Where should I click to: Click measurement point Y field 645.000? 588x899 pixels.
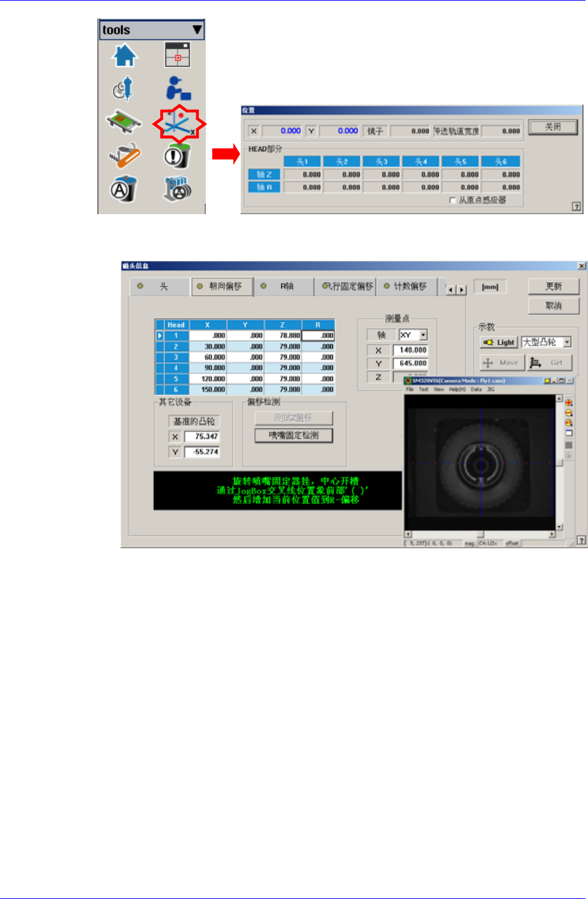(x=410, y=364)
